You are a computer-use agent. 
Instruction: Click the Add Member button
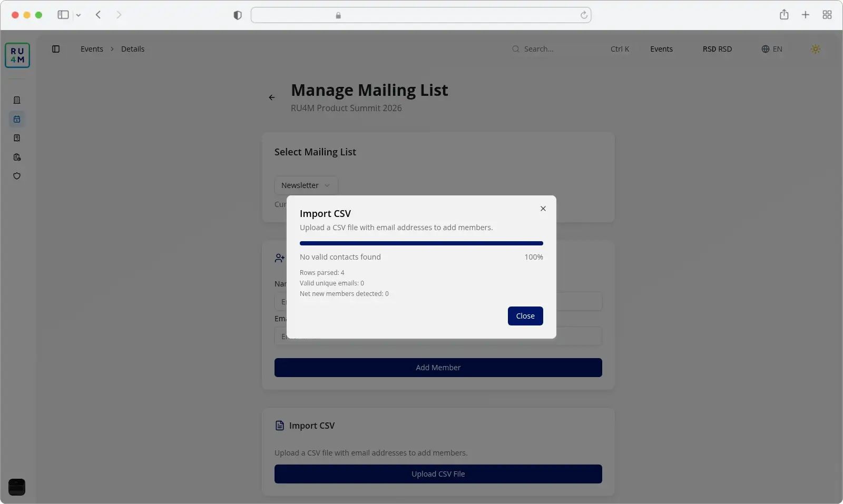[438, 368]
